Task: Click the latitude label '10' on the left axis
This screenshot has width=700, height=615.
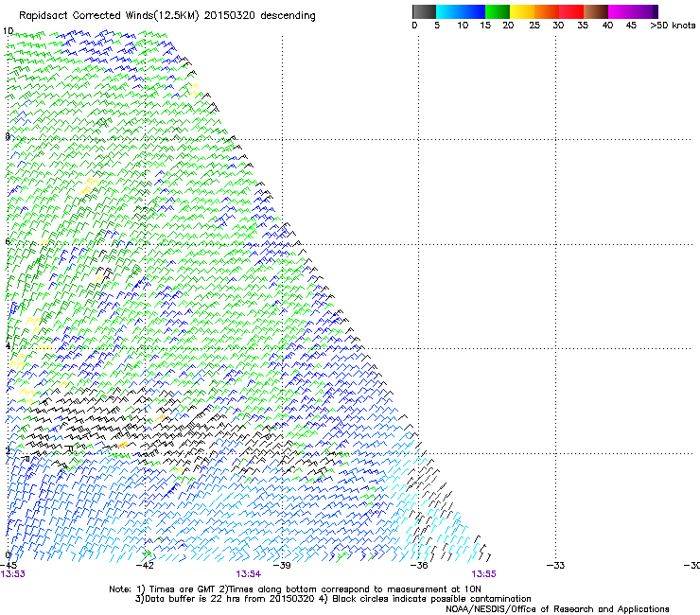Action: (8, 31)
